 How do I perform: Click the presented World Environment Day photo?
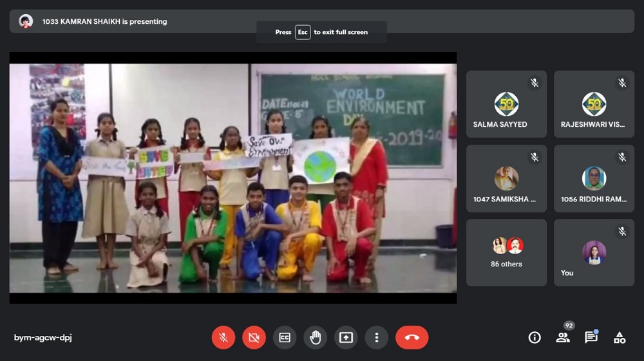232,177
